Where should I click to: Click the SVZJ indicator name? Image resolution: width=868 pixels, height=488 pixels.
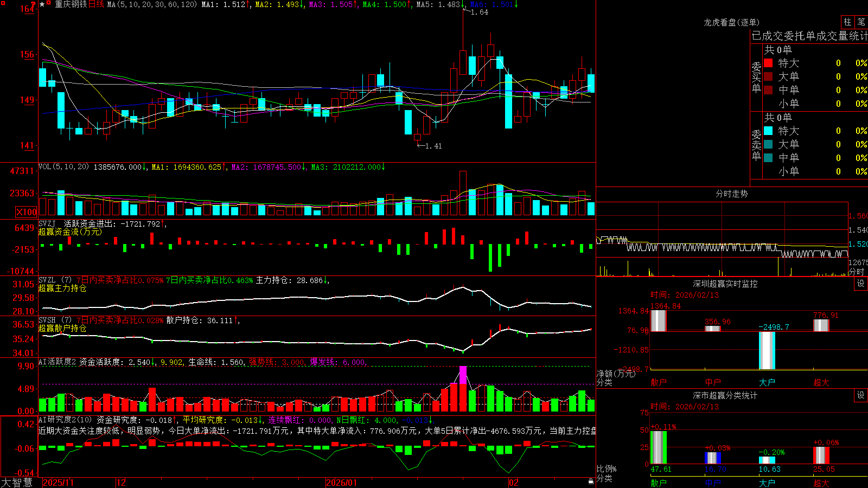(47, 223)
